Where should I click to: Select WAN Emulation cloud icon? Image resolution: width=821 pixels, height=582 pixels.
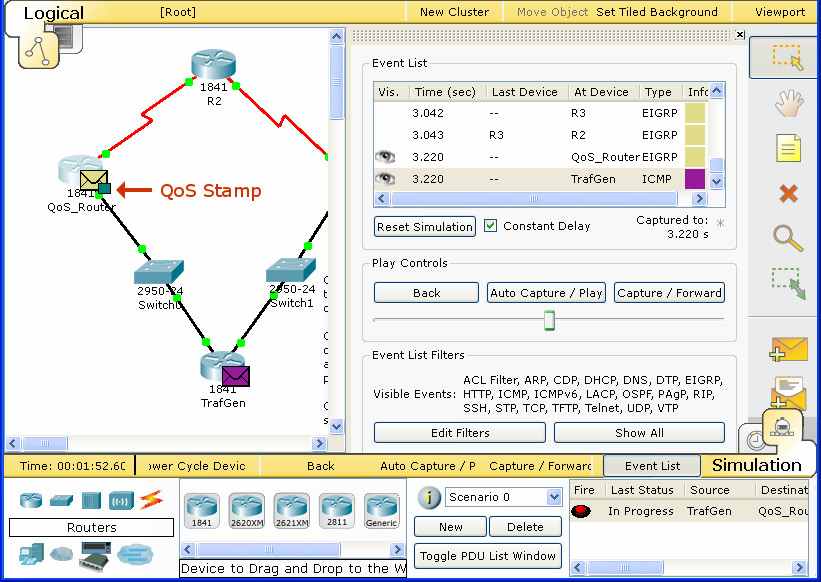tap(62, 553)
